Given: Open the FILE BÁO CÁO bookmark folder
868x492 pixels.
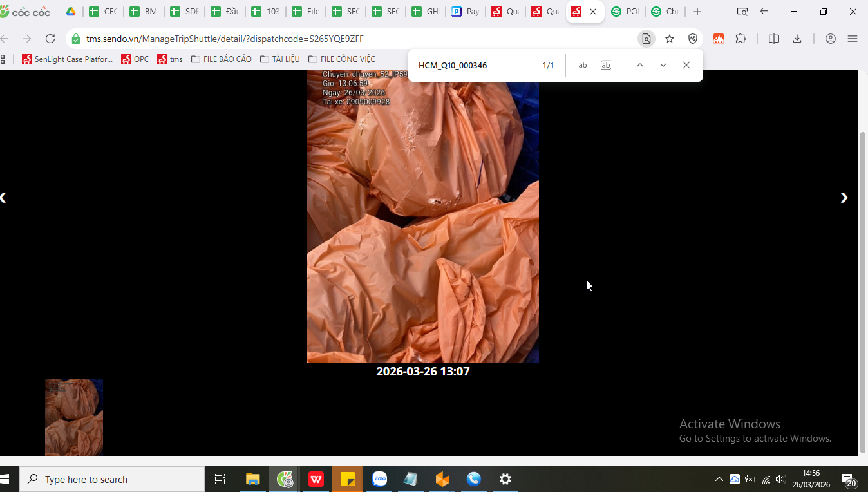Looking at the screenshot, I should tap(222, 59).
